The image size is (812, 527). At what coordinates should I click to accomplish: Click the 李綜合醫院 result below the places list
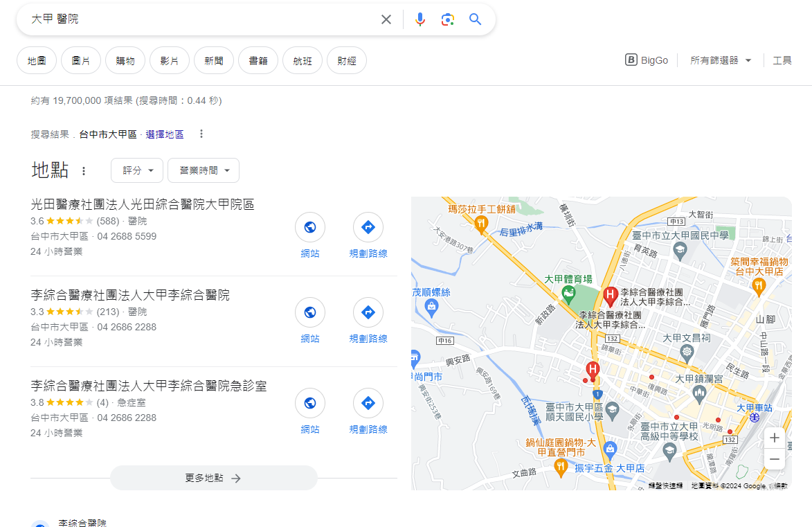point(82,523)
